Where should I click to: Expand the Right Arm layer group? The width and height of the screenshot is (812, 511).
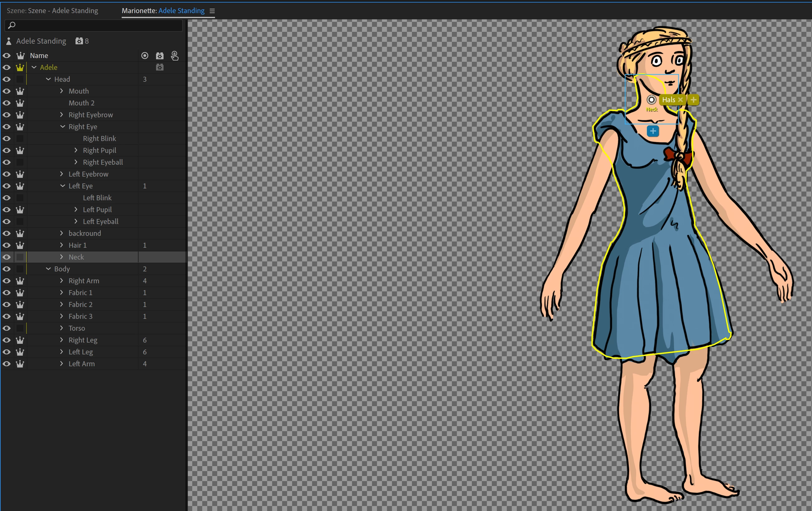click(x=61, y=280)
